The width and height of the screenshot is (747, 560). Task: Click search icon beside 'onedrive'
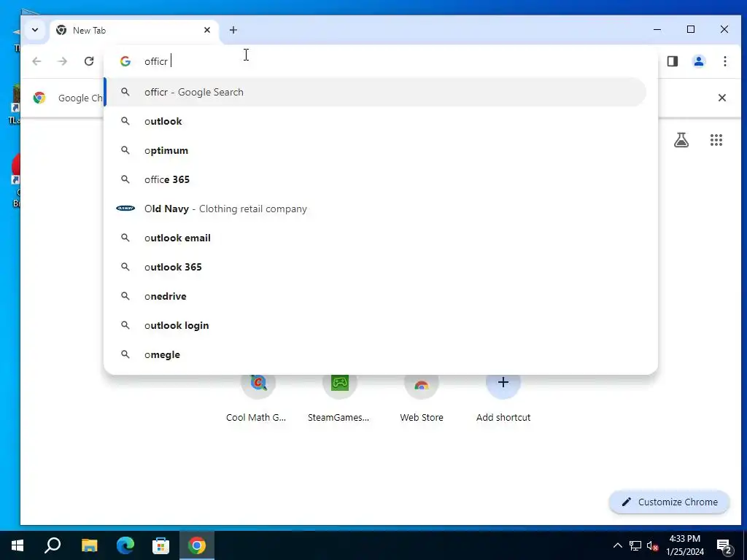(x=125, y=296)
